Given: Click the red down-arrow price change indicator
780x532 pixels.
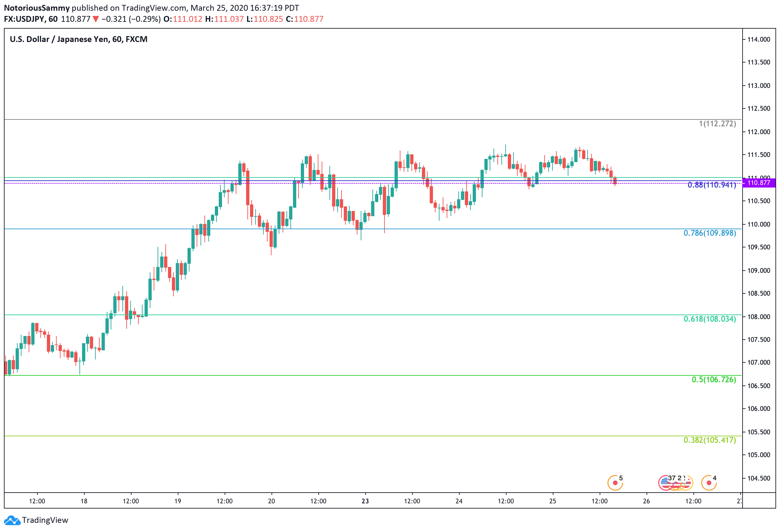Looking at the screenshot, I should tap(96, 19).
